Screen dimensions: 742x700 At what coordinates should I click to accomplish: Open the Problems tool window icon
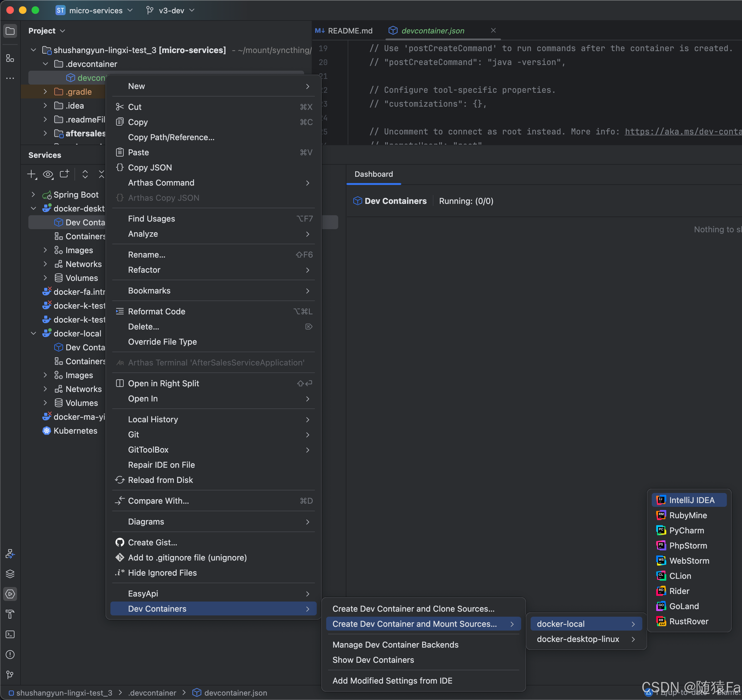[10, 655]
